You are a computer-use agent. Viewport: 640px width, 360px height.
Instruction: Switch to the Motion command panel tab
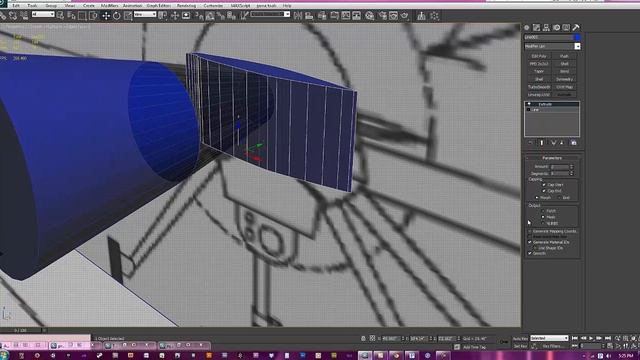(556, 28)
